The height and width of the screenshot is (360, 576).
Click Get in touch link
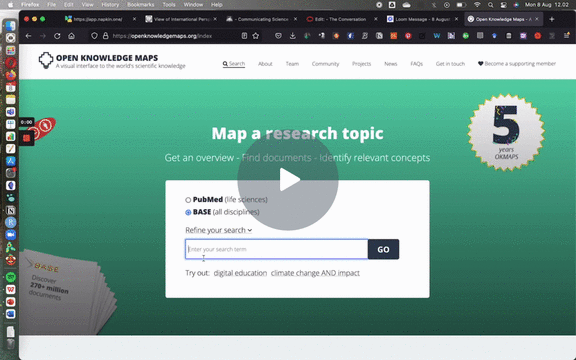450,64
